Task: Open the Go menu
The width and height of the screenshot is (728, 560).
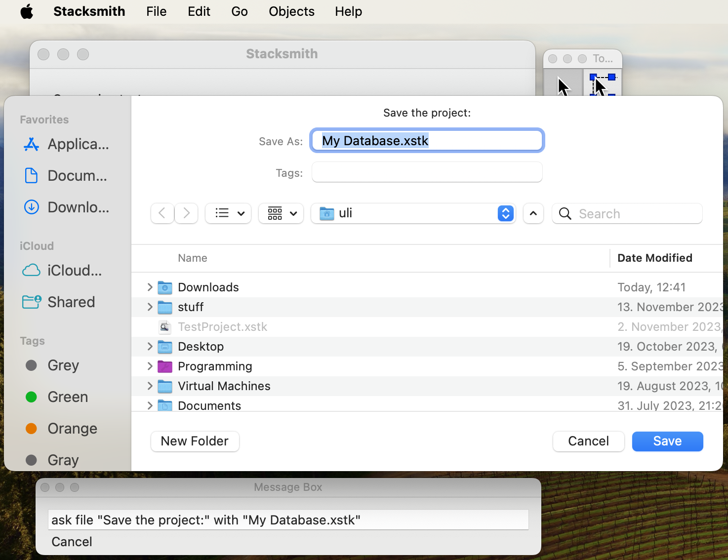Action: click(240, 11)
